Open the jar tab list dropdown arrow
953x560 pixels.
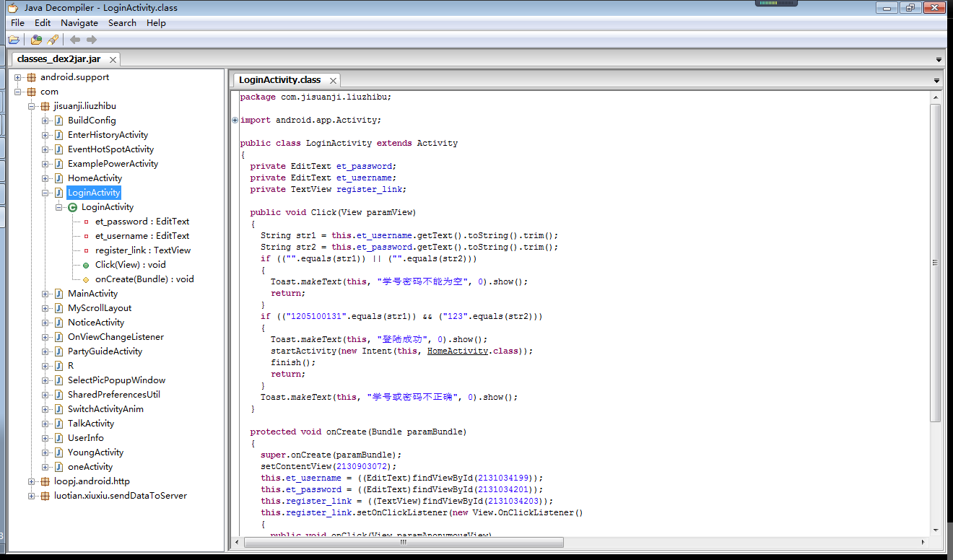(x=938, y=60)
